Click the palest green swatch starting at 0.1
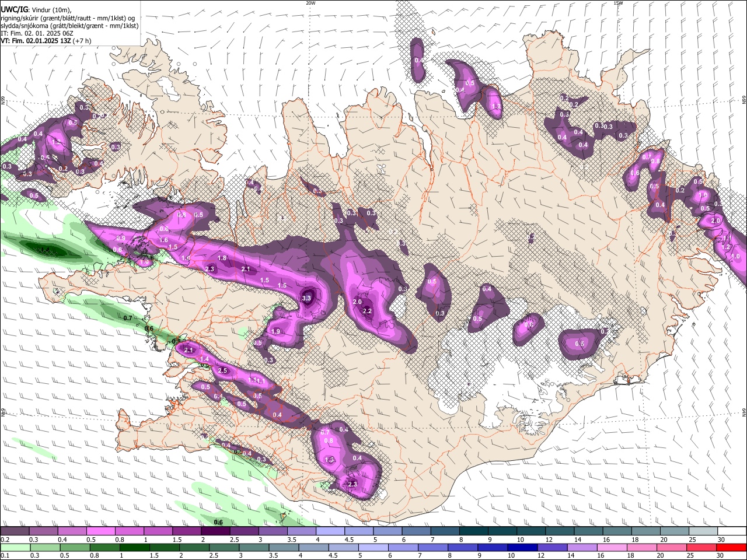The height and width of the screenshot is (560, 747). pos(15,547)
